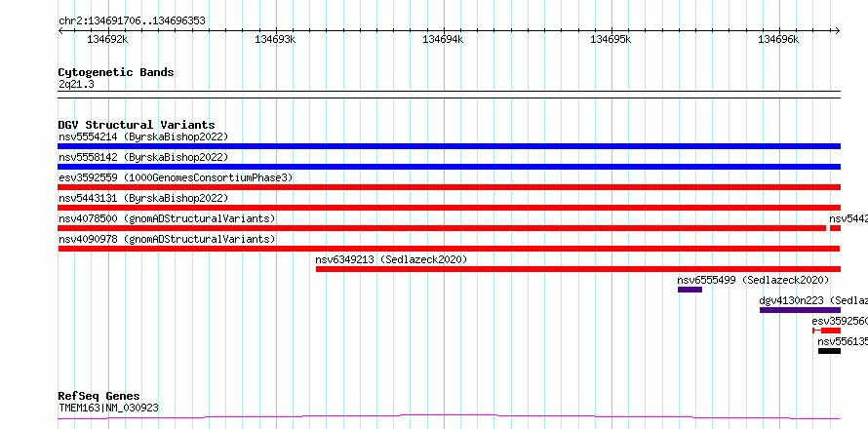Open variant label nsv4078500 (gnomADStructuralVariants)
The height and width of the screenshot is (429, 868).
[167, 218]
